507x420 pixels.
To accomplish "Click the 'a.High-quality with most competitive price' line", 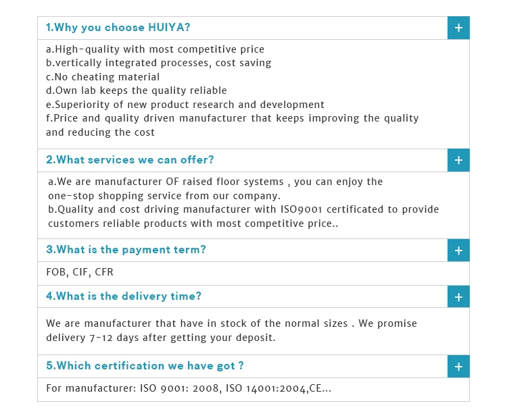I will tap(155, 49).
